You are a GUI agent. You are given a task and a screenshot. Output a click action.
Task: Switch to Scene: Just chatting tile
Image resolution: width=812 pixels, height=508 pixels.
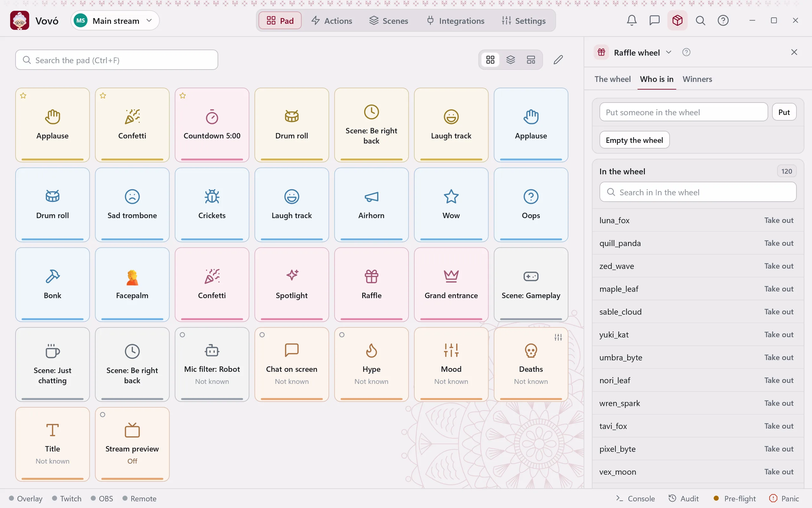pyautogui.click(x=52, y=364)
